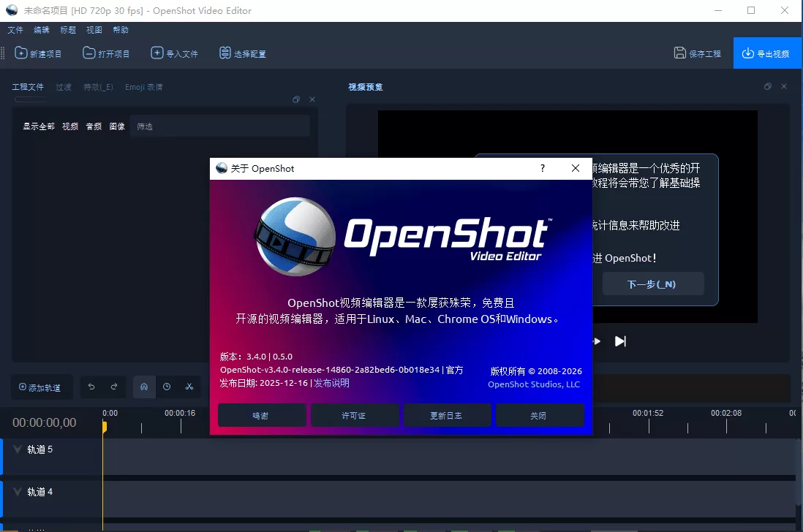Viewport: 803px width, 532px height.
Task: Switch to the 特效(_E) tab
Action: click(x=98, y=87)
